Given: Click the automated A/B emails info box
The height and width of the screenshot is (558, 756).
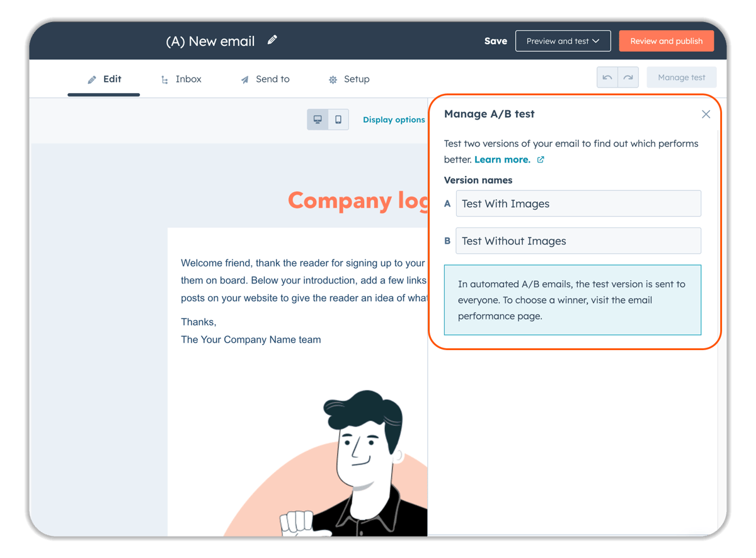Looking at the screenshot, I should click(x=573, y=300).
